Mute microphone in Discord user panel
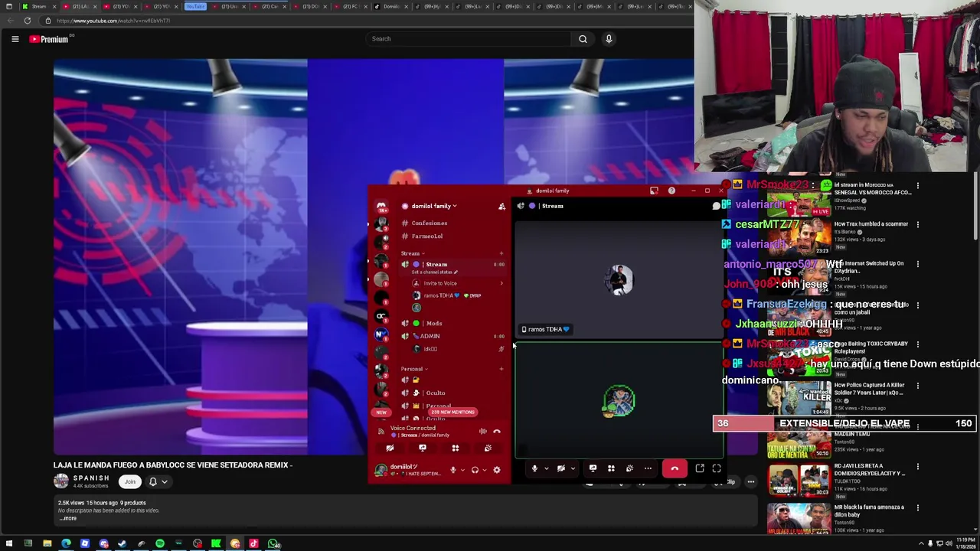The height and width of the screenshot is (551, 980). pos(452,470)
